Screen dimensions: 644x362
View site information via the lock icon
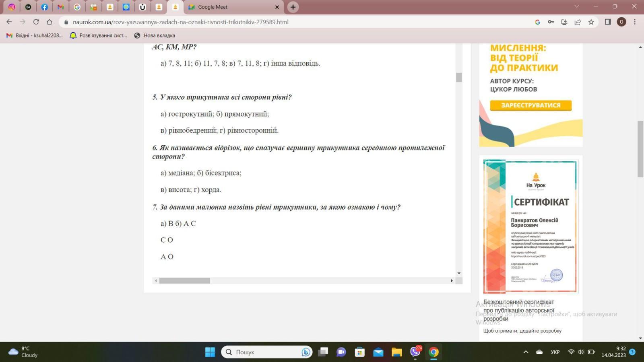pos(66,22)
